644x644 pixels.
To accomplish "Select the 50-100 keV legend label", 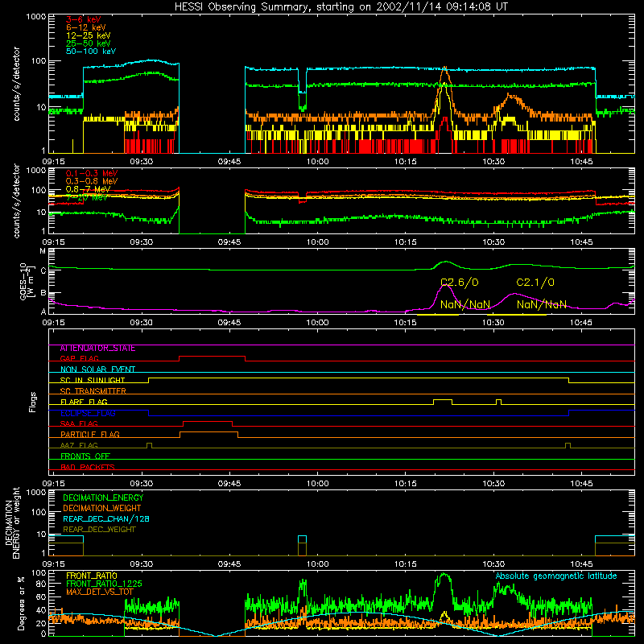I will point(91,52).
